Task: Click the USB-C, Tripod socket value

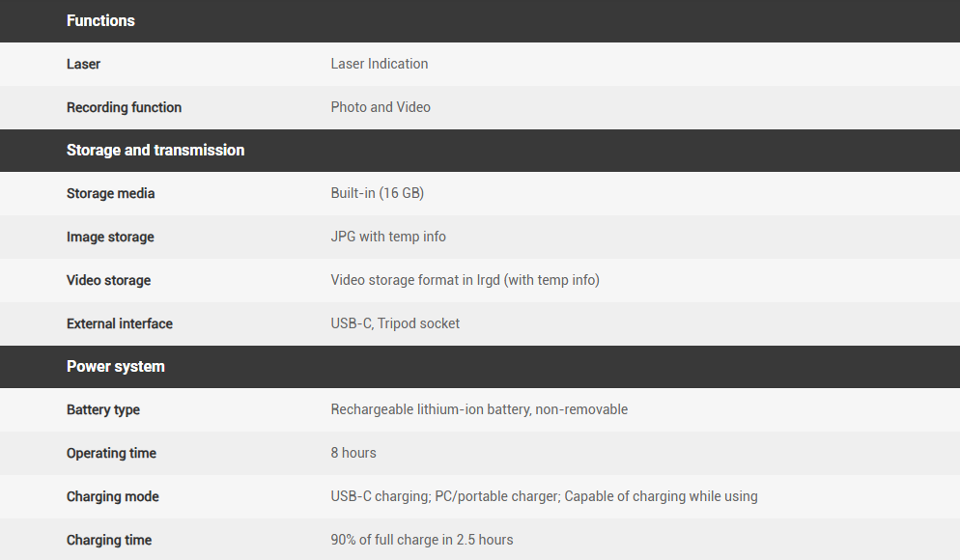Action: click(395, 323)
